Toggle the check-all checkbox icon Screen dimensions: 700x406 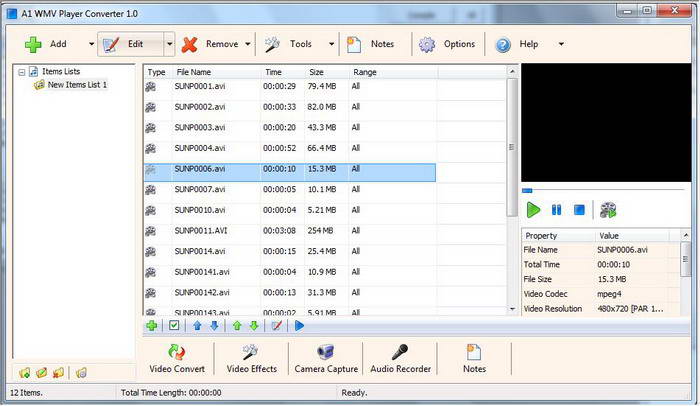[174, 326]
